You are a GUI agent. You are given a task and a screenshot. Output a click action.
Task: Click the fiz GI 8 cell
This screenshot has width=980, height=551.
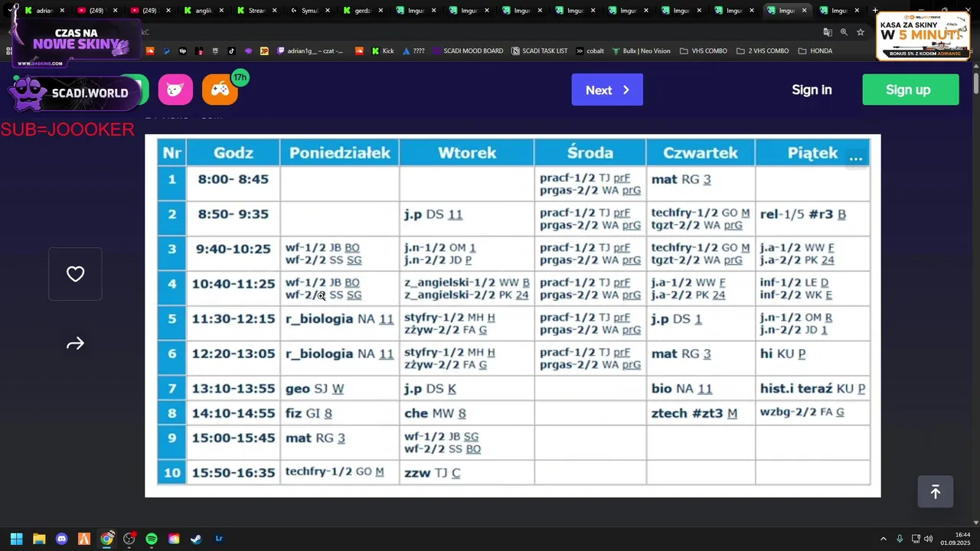[x=339, y=413]
